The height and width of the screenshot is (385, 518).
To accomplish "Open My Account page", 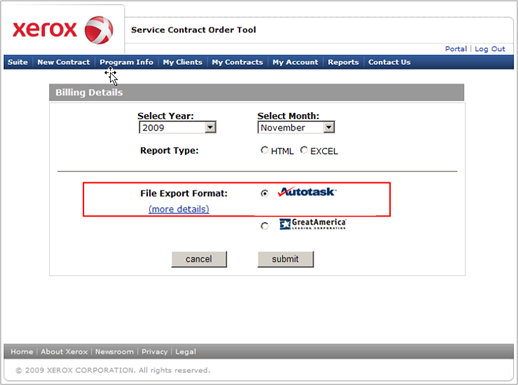I will pos(295,62).
